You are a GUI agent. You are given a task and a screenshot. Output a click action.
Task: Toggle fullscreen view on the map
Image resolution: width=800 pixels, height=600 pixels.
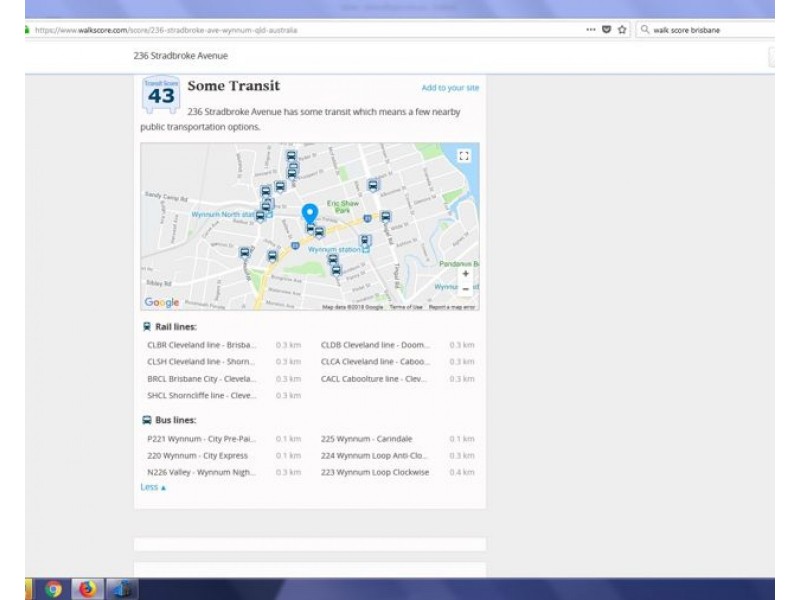coord(463,156)
